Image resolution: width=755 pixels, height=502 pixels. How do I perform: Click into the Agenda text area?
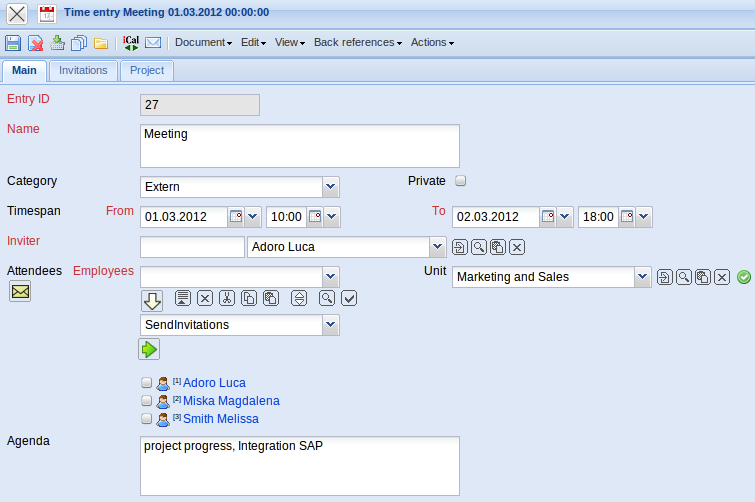click(300, 465)
